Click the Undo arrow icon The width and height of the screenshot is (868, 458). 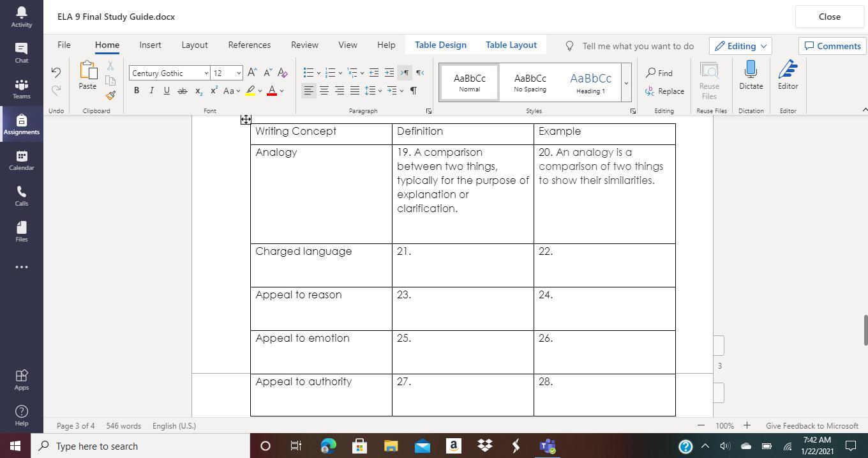(56, 72)
